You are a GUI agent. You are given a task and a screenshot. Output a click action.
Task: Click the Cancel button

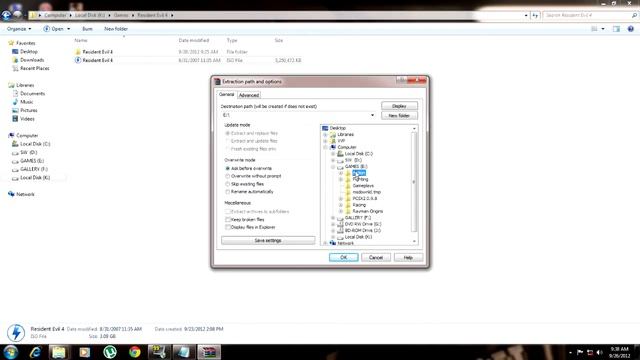click(x=376, y=258)
